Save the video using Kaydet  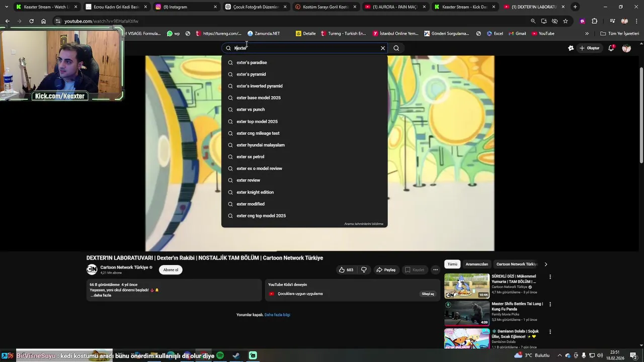(415, 270)
